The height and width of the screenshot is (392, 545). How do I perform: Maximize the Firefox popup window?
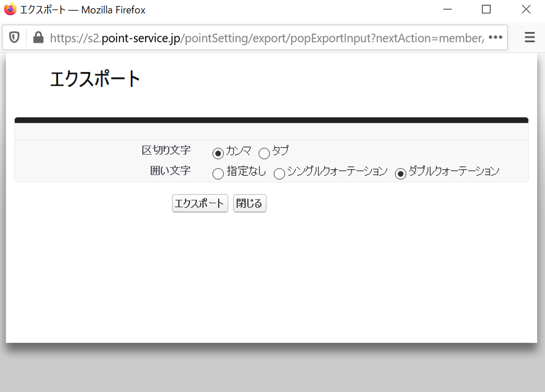(x=486, y=9)
